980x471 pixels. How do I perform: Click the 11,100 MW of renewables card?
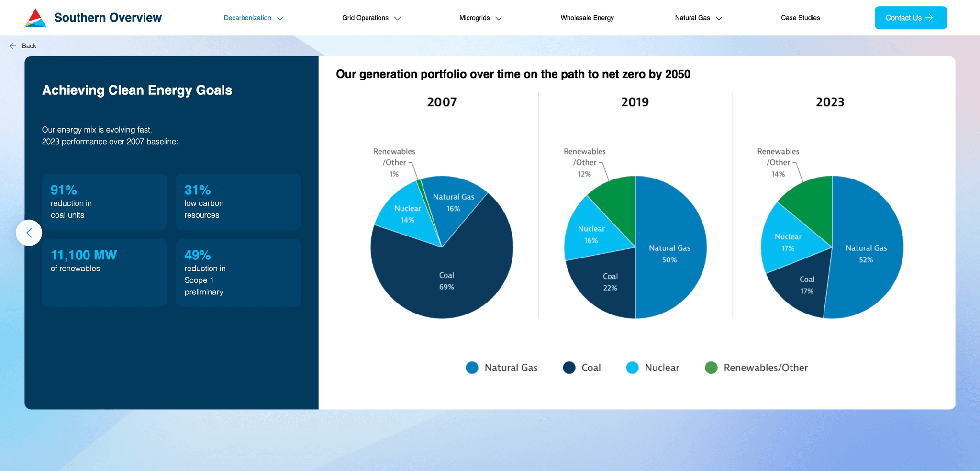[104, 273]
